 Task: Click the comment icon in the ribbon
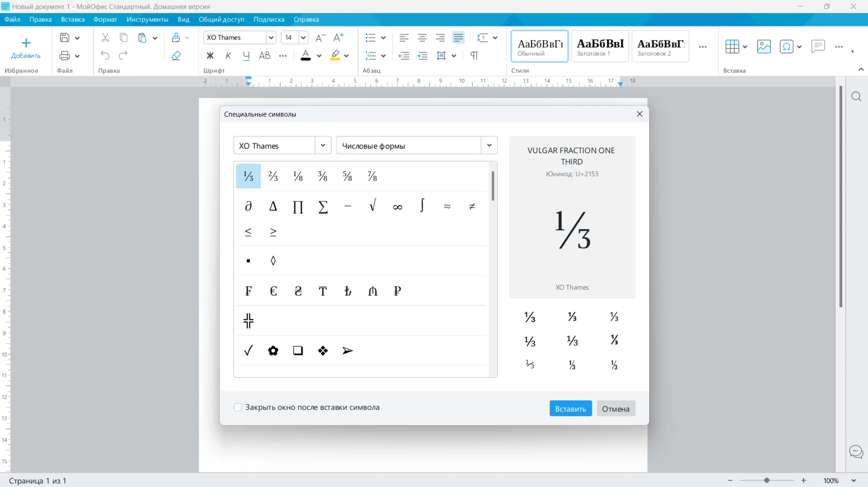click(818, 46)
